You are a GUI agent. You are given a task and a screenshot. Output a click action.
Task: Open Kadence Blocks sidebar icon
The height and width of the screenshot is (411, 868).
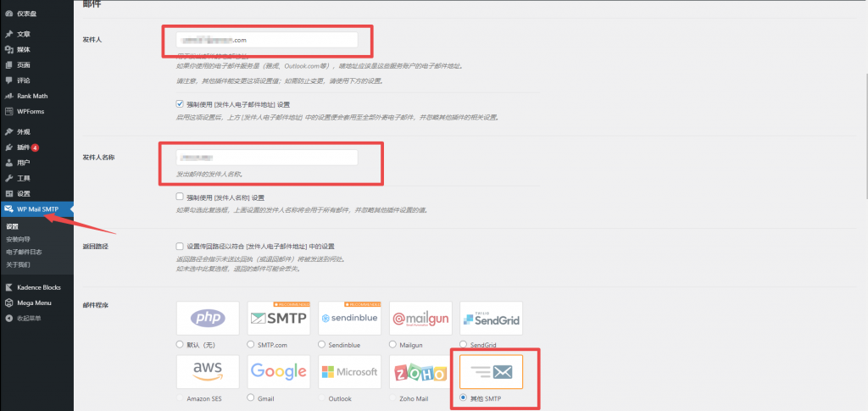click(8, 287)
